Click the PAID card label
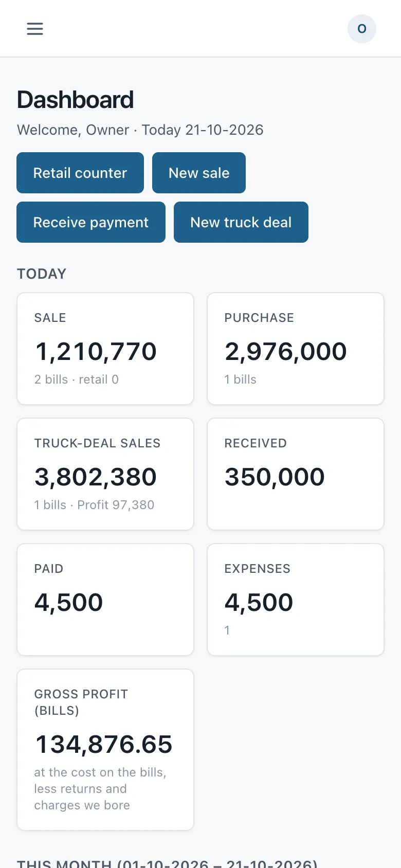The width and height of the screenshot is (401, 868). [x=49, y=569]
